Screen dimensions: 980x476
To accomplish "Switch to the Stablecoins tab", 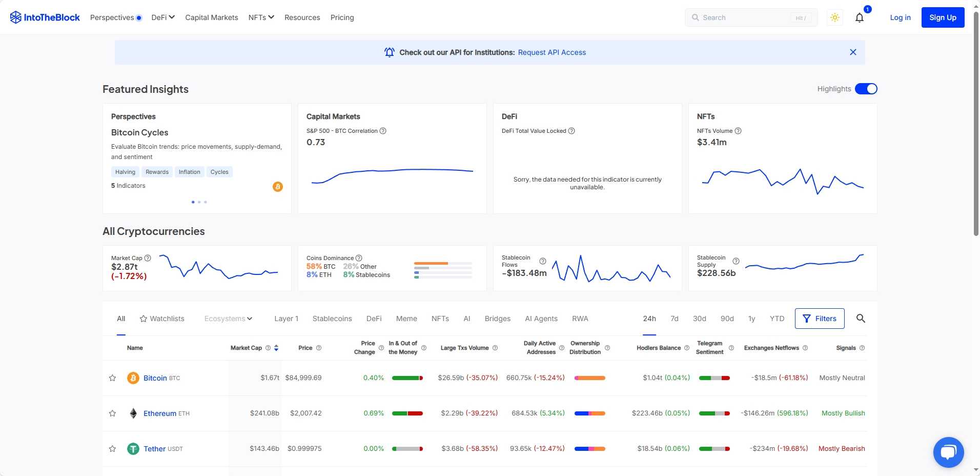I will (x=332, y=319).
